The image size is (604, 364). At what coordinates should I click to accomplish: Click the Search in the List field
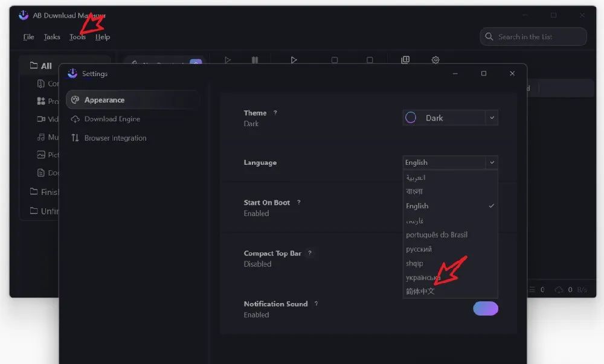[533, 37]
